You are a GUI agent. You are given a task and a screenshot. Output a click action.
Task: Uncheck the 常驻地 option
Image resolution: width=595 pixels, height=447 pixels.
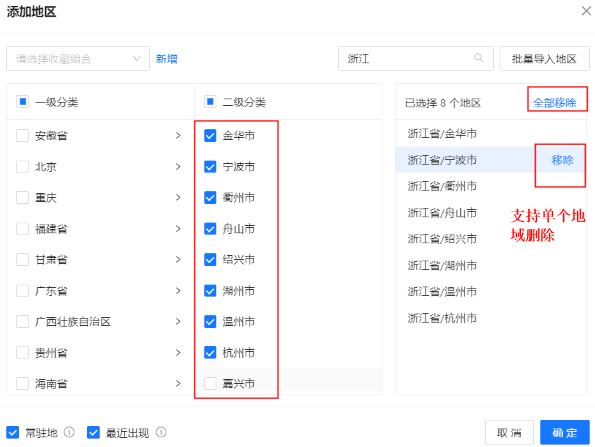(x=13, y=432)
